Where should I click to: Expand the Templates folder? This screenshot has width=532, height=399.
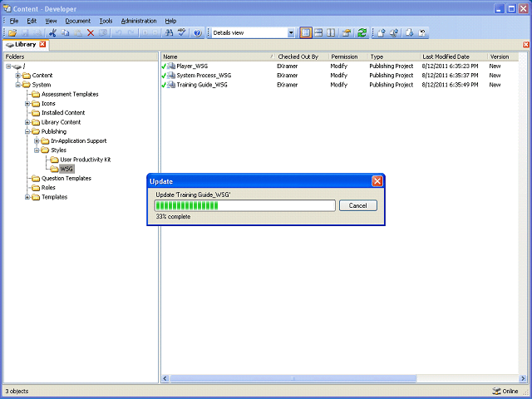(x=27, y=197)
